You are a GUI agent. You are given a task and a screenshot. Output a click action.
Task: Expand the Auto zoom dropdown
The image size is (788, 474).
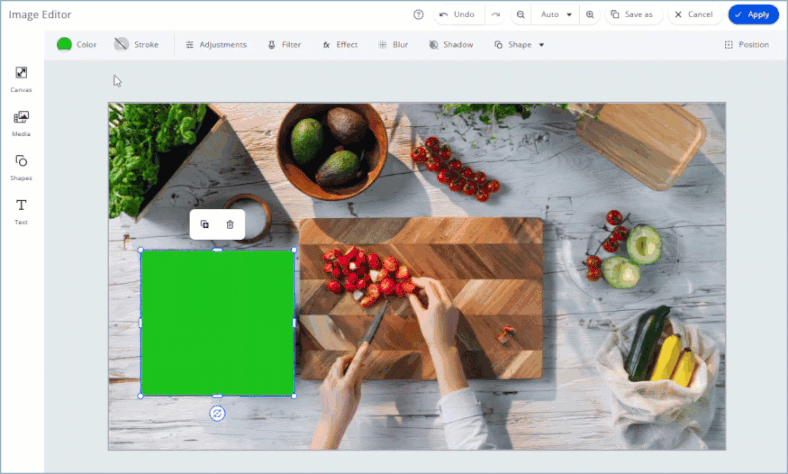click(556, 15)
